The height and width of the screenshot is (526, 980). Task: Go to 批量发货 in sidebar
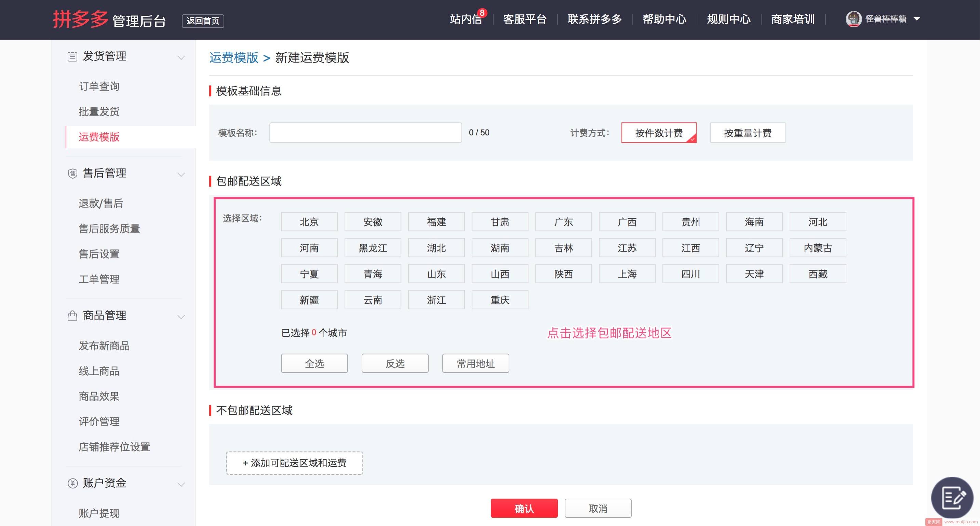click(99, 111)
